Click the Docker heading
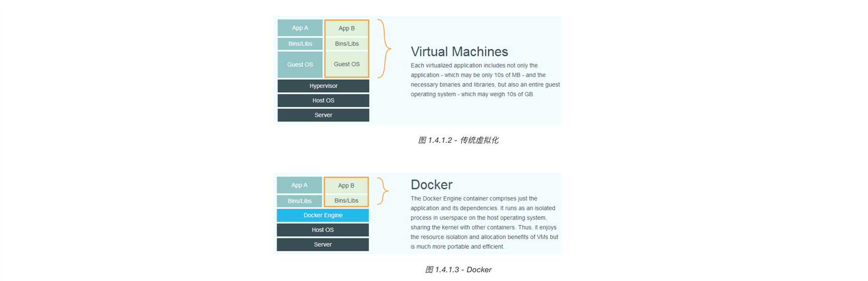 (431, 185)
